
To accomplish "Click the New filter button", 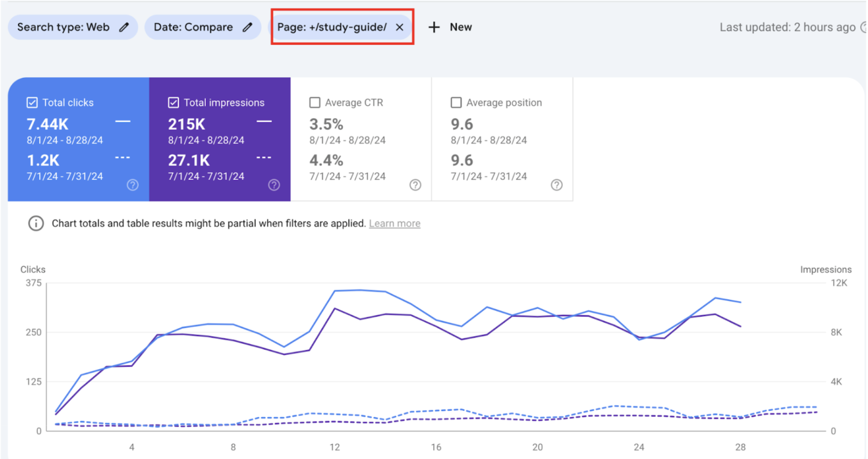I will pyautogui.click(x=460, y=27).
